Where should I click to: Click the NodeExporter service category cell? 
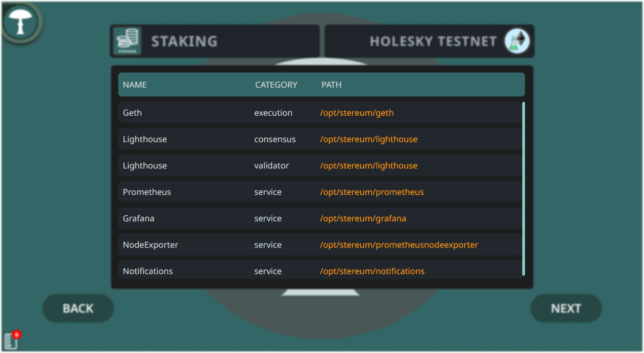tap(268, 245)
